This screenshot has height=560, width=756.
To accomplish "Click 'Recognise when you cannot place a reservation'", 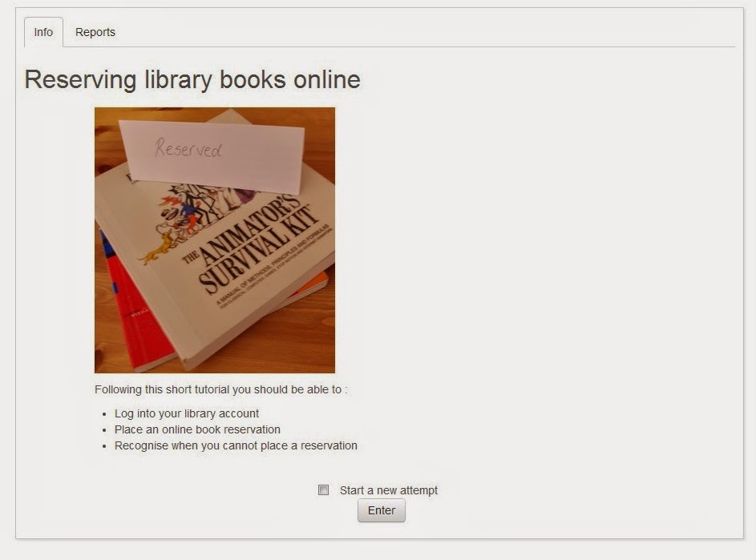I will pos(236,445).
